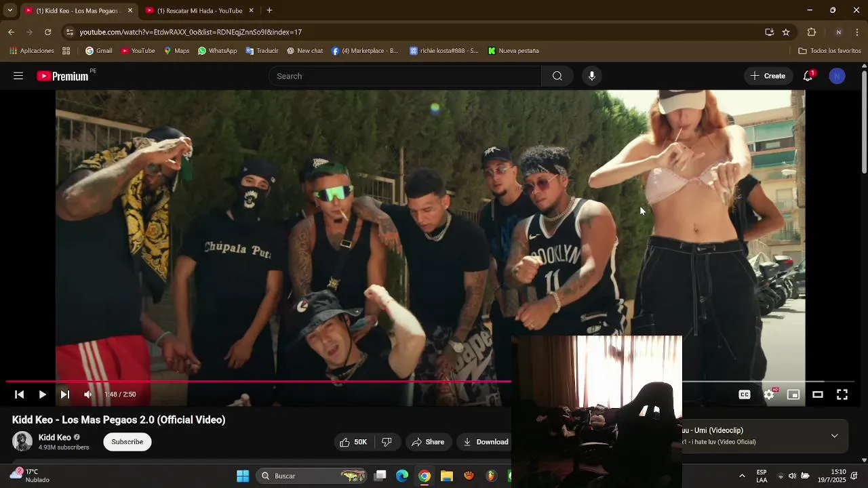Open the Aplicaciones bookmark
The width and height of the screenshot is (868, 488).
coord(32,51)
